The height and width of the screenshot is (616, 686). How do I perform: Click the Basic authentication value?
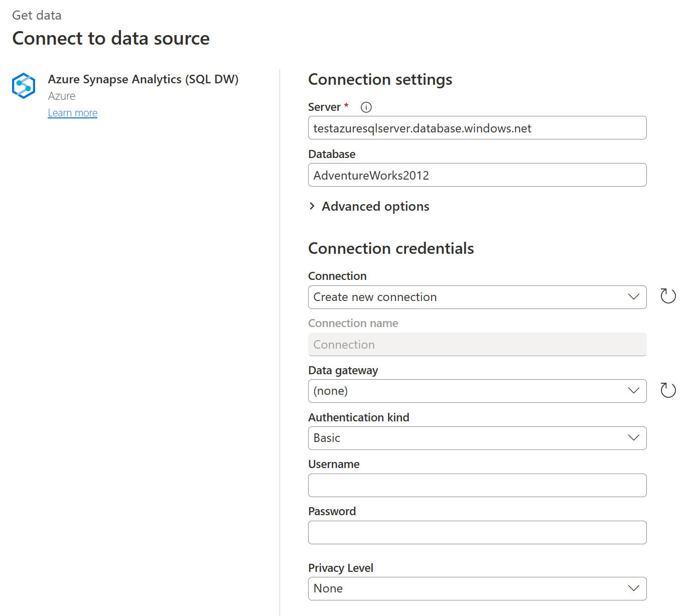(x=327, y=438)
